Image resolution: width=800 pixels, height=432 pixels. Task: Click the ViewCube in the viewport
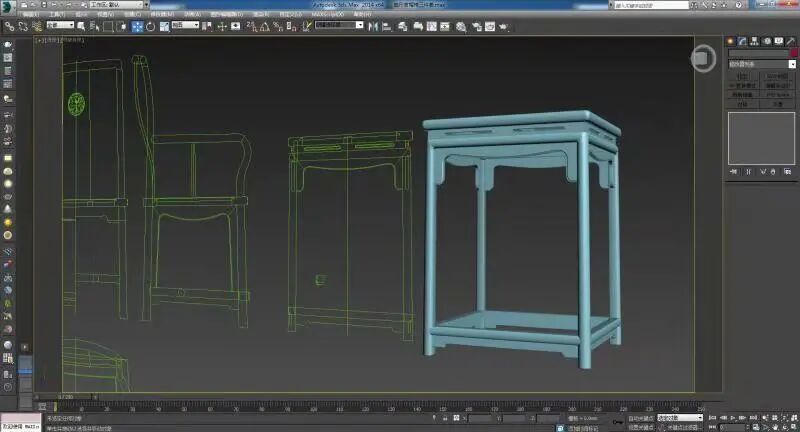click(704, 59)
